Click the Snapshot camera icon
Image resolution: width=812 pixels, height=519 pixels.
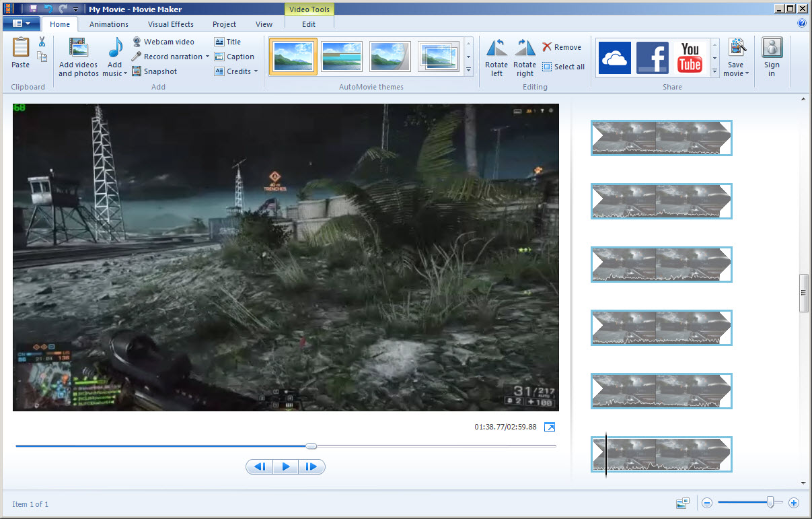[x=137, y=71]
